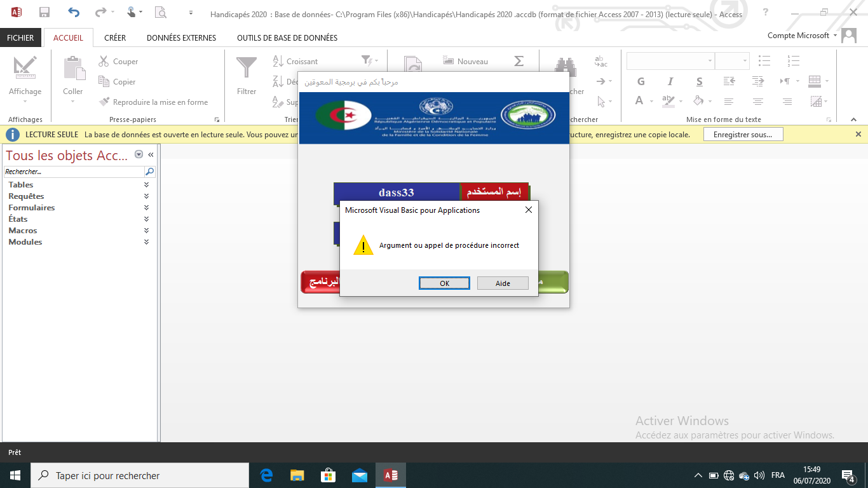Viewport: 868px width, 488px height.
Task: Click the increase indent icon
Action: click(758, 81)
